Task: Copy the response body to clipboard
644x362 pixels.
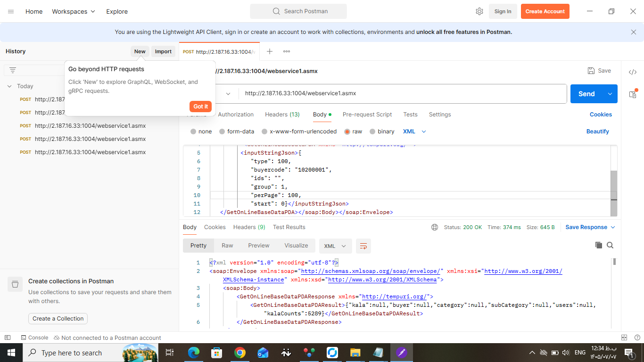Action: pos(599,245)
